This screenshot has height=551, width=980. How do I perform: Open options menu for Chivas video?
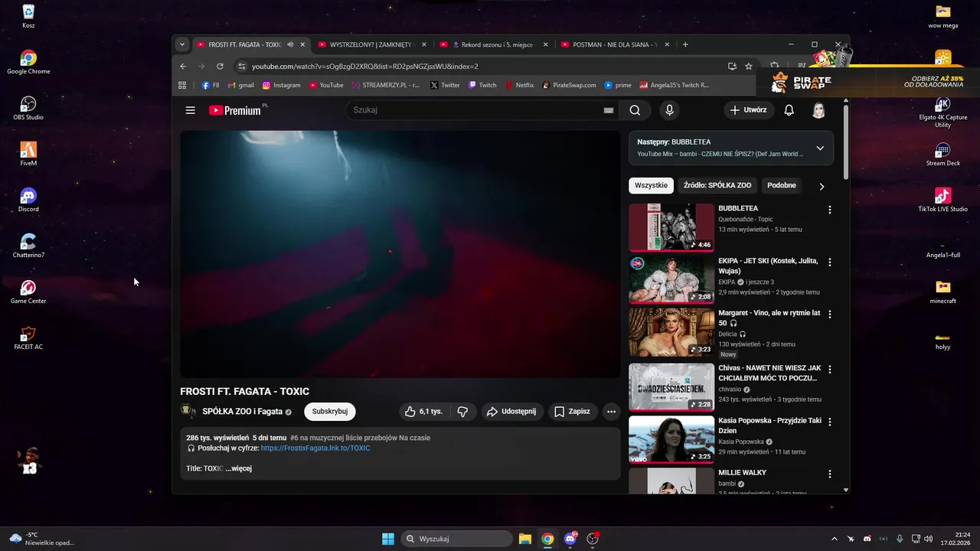829,369
